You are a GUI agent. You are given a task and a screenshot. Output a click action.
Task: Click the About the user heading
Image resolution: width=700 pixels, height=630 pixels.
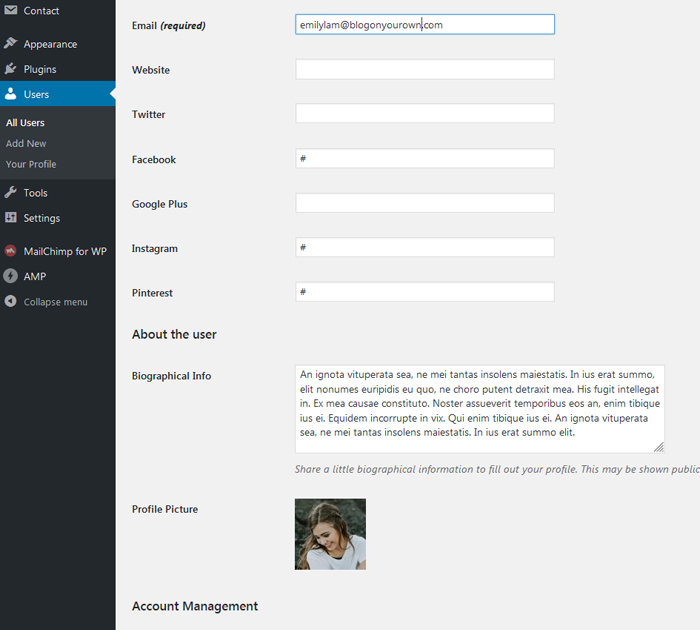coord(174,334)
